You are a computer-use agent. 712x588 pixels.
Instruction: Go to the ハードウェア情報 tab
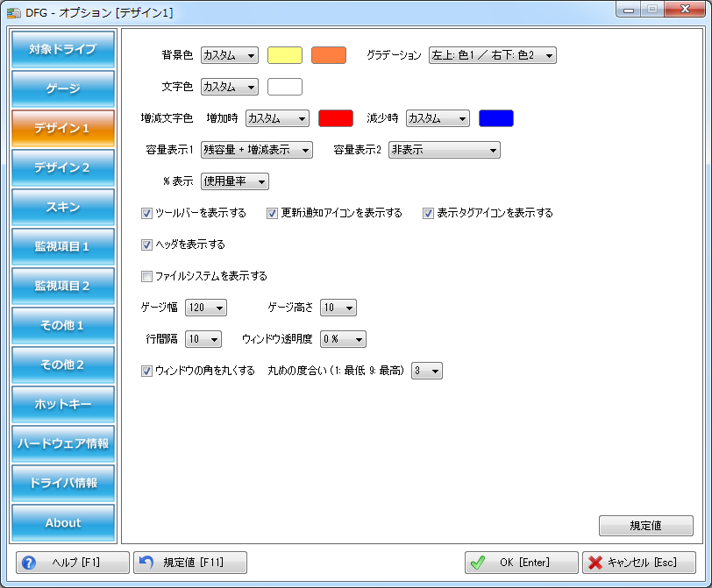(x=63, y=443)
